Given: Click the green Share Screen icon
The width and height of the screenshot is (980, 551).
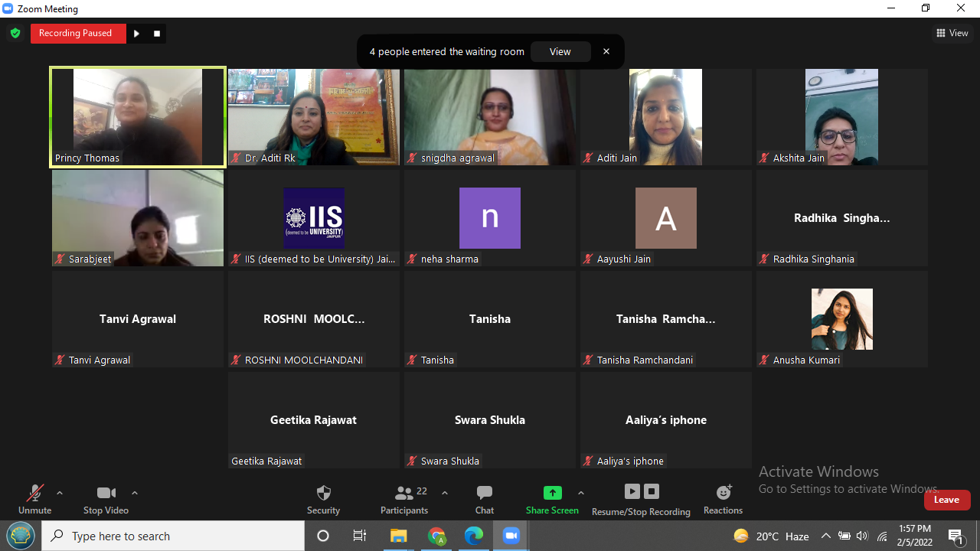Looking at the screenshot, I should [x=552, y=493].
